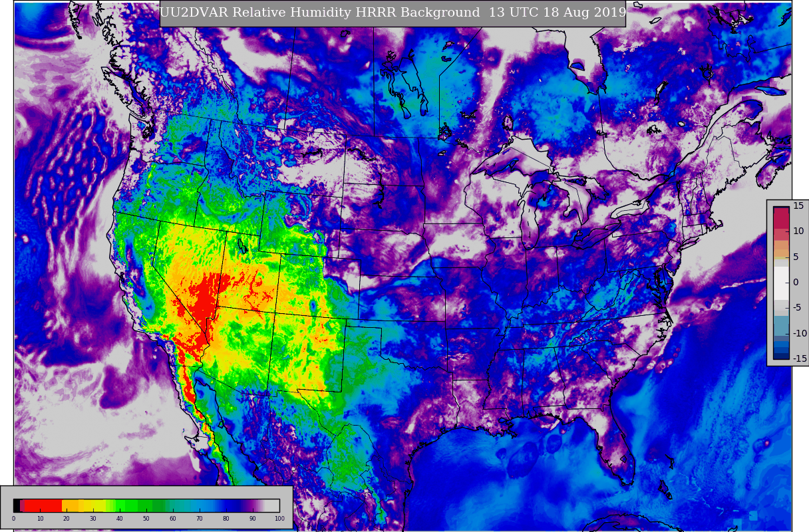
Task: Click the light blue band near -10 on difference colorbar
Action: [781, 325]
